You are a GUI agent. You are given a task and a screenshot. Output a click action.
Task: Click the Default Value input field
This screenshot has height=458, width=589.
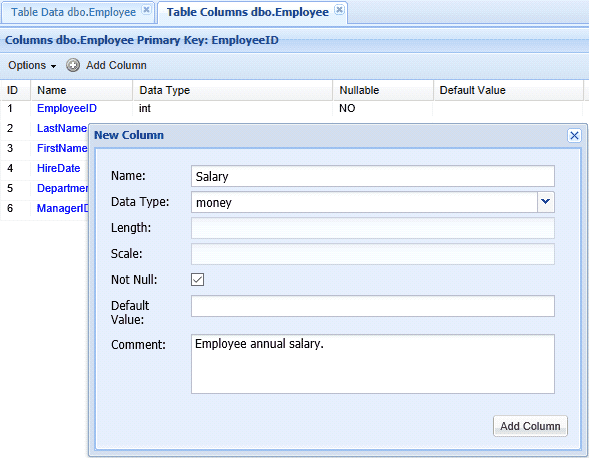373,306
